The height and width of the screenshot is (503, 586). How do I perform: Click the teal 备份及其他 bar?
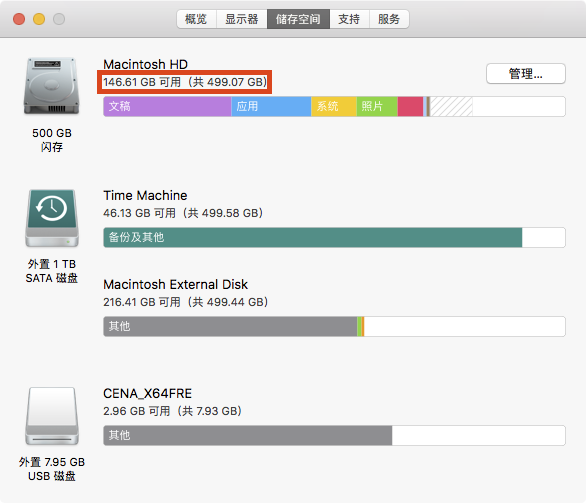(313, 237)
